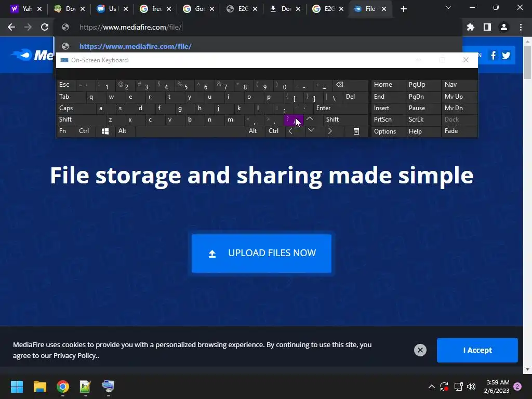Accept cookies with I Accept button
532x399 pixels.
[x=477, y=350]
